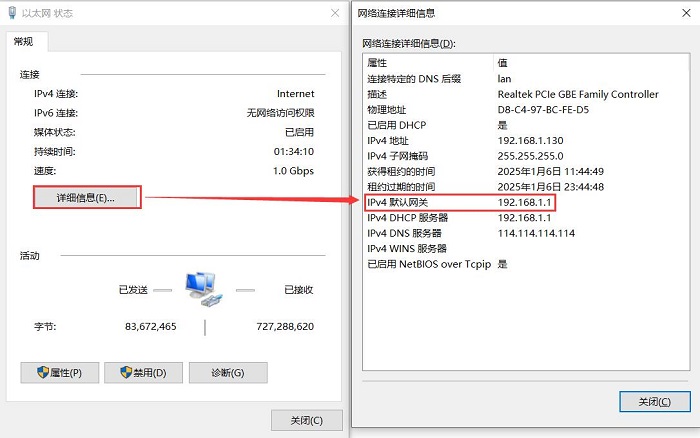700x438 pixels.
Task: Close 以太网 状态 window with X
Action: point(335,13)
